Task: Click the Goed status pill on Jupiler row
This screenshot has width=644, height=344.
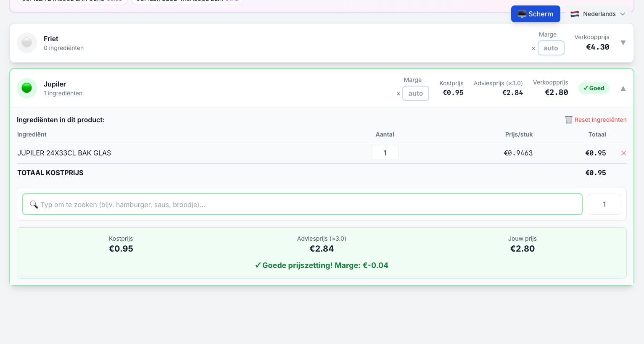Action: point(594,88)
